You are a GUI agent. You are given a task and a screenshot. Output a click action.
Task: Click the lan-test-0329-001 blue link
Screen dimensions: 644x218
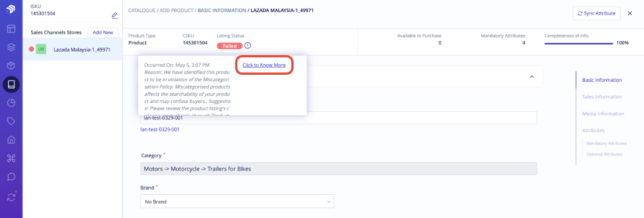coord(160,129)
